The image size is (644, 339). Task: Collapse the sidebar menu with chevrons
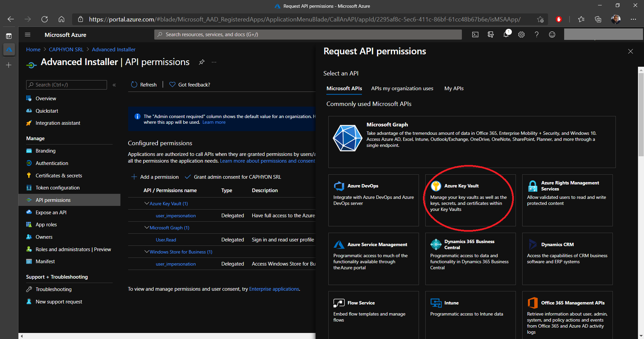point(114,85)
